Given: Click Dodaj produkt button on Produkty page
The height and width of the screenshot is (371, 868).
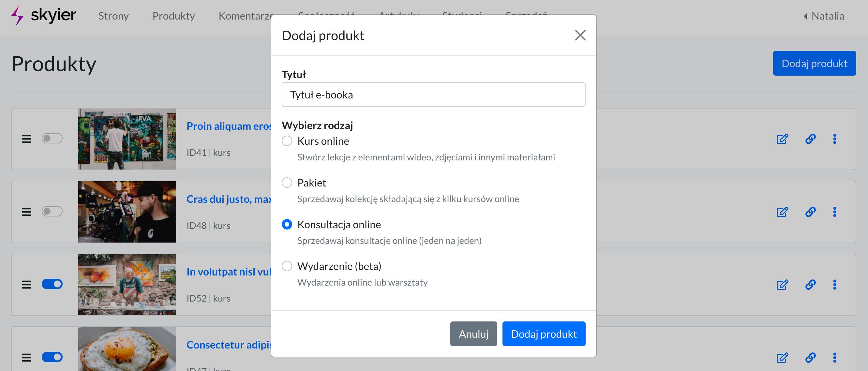Looking at the screenshot, I should click(x=814, y=63).
